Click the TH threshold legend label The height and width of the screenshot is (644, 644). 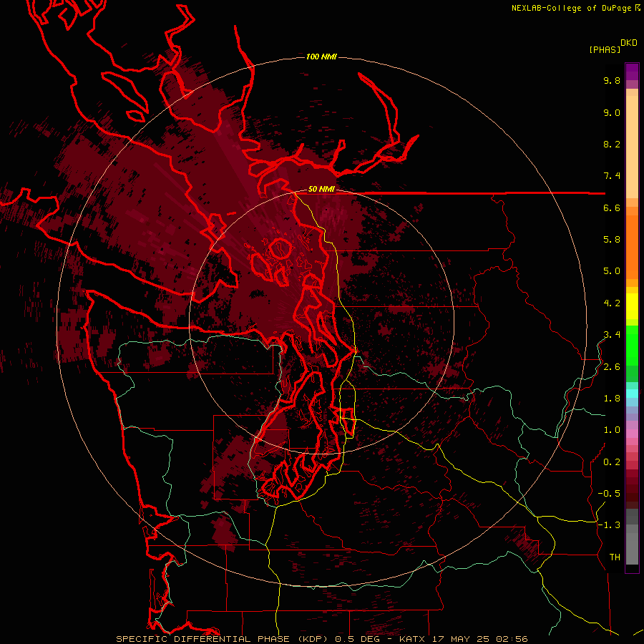615,557
